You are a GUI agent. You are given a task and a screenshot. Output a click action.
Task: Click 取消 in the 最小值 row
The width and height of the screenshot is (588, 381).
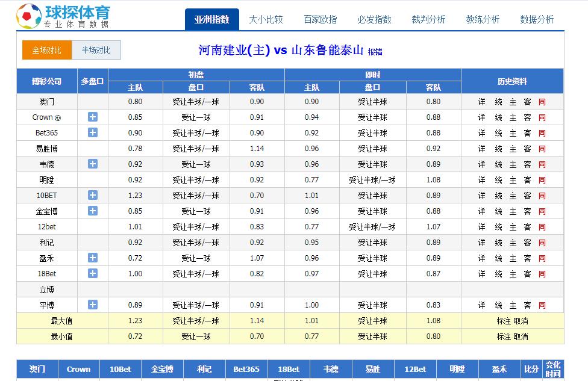point(521,337)
